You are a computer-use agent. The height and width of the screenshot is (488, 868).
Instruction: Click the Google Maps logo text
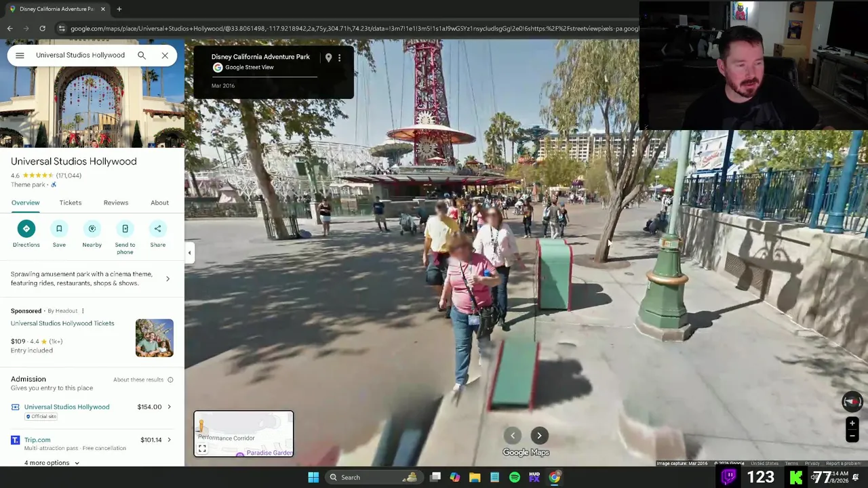coord(526,453)
